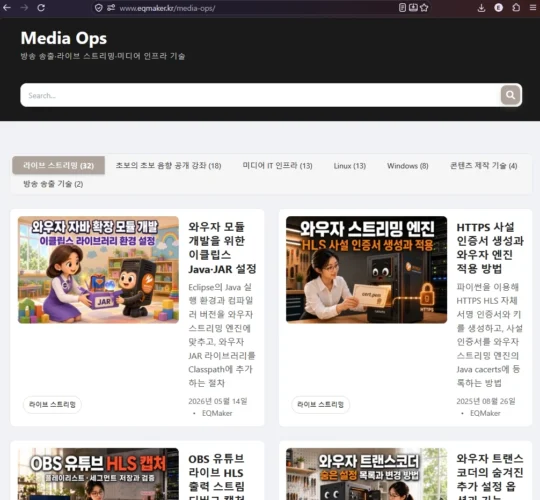Image resolution: width=540 pixels, height=500 pixels.
Task: Select the Linux (13) category tab
Action: 350,166
